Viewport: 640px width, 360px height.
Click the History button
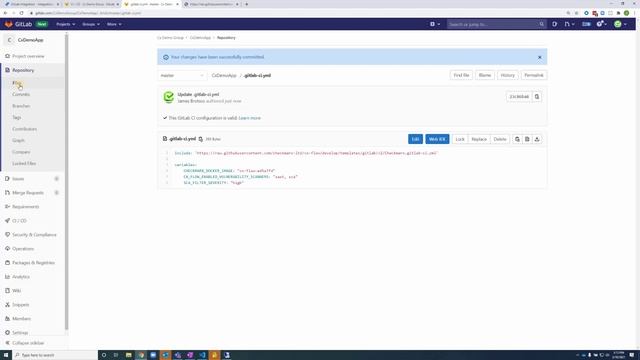click(507, 75)
